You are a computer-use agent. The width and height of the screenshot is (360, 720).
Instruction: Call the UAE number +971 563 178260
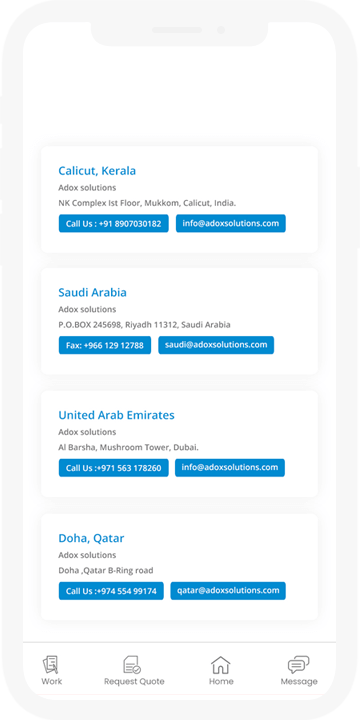coord(113,468)
